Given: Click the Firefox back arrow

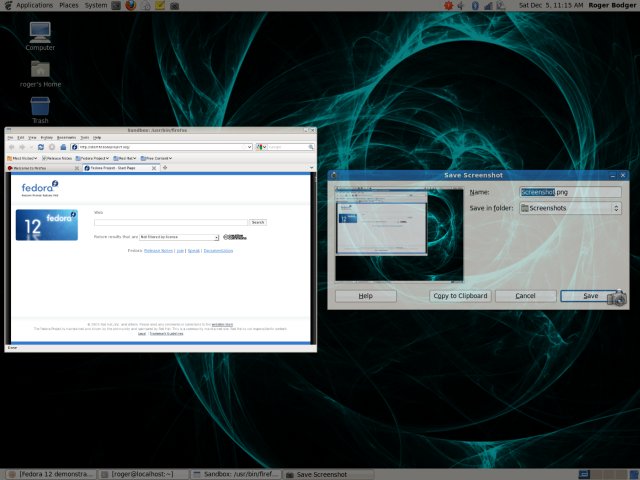Looking at the screenshot, I should [12, 147].
